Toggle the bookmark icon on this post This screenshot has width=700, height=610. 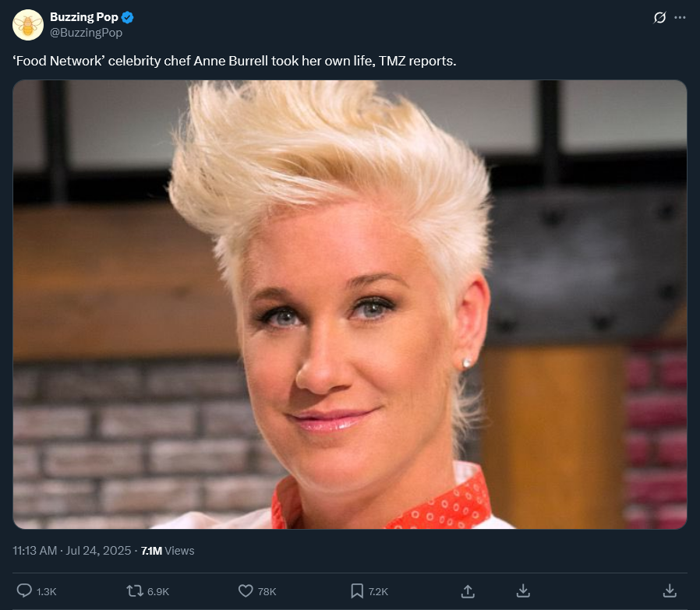click(357, 591)
